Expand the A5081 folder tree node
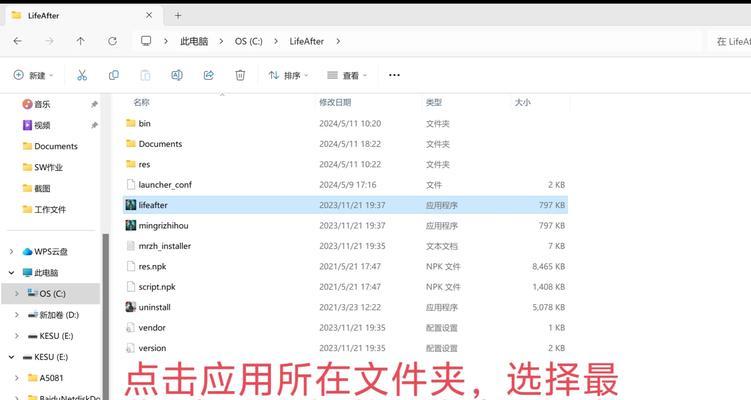The height and width of the screenshot is (400, 751). coord(17,378)
